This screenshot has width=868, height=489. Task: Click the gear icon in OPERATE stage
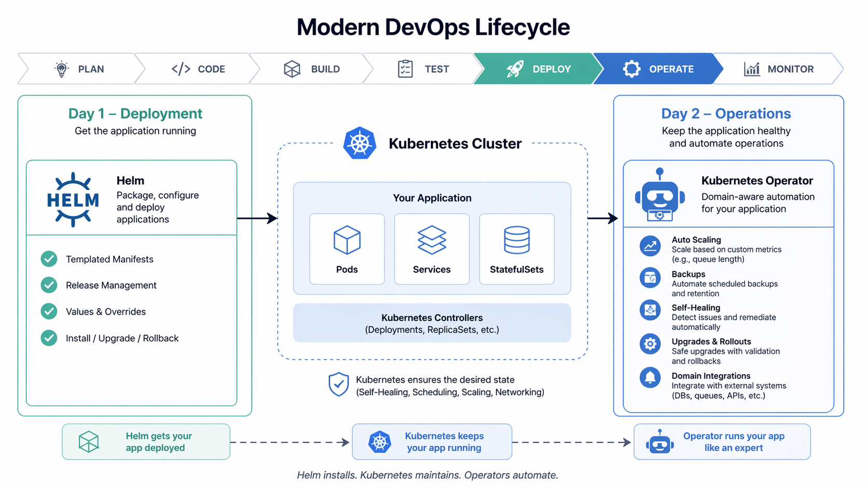point(632,69)
